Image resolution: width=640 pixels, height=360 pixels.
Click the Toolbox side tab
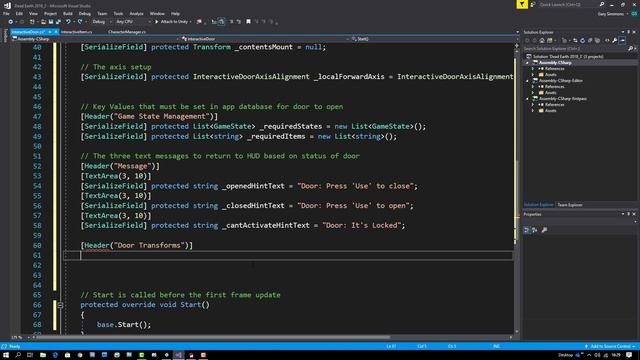(5, 36)
